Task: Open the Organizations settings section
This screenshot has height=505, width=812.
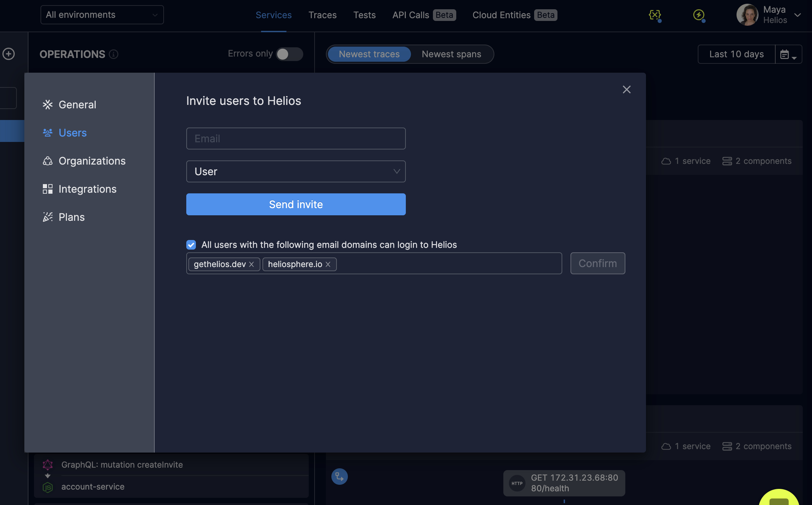Action: click(x=92, y=161)
